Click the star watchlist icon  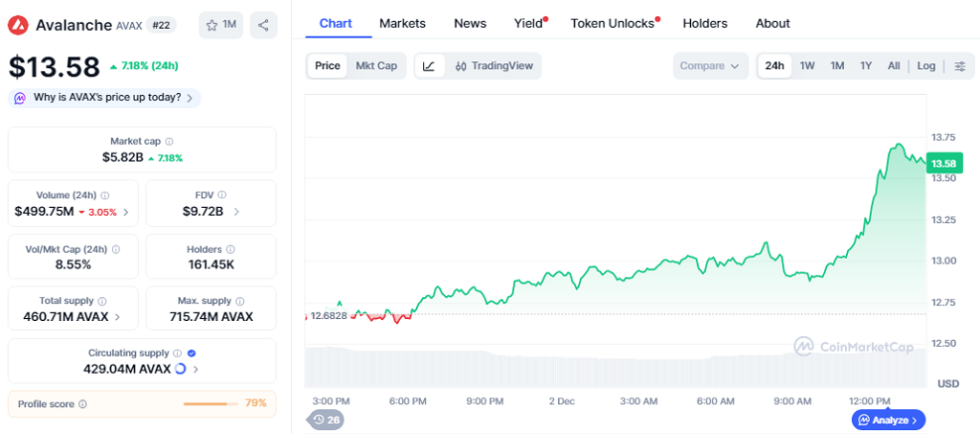212,25
